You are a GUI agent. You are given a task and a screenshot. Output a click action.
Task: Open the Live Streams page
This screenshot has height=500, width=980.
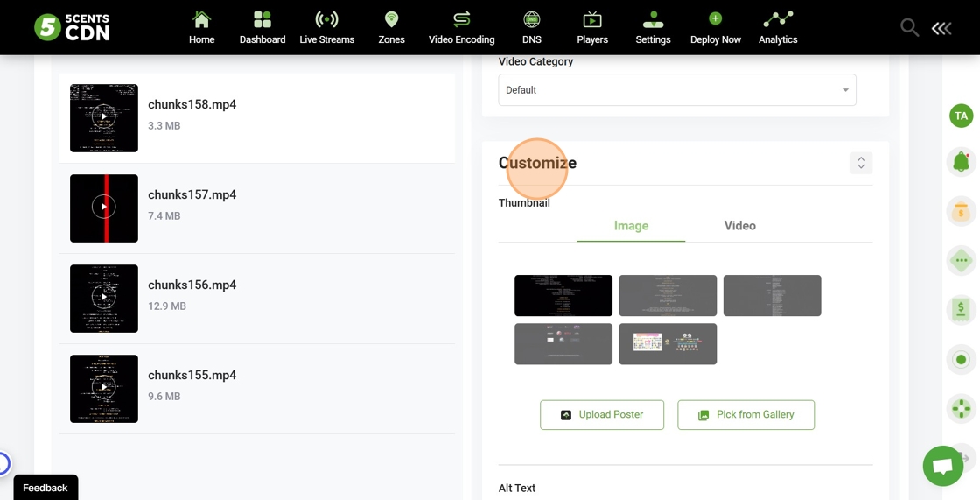(x=327, y=27)
